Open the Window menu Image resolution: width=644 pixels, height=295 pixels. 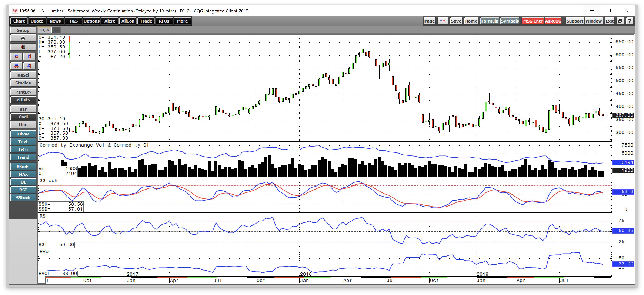(x=594, y=21)
